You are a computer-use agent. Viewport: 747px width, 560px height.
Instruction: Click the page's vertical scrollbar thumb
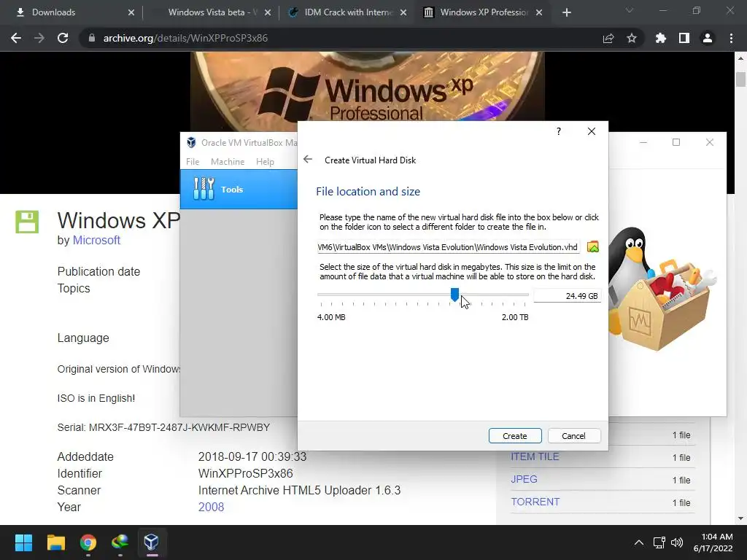[740, 79]
